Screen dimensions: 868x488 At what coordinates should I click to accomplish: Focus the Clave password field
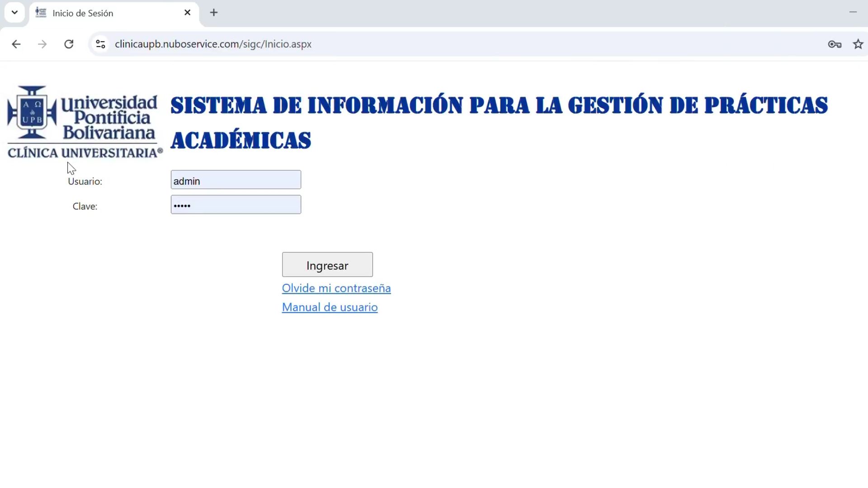pos(236,205)
